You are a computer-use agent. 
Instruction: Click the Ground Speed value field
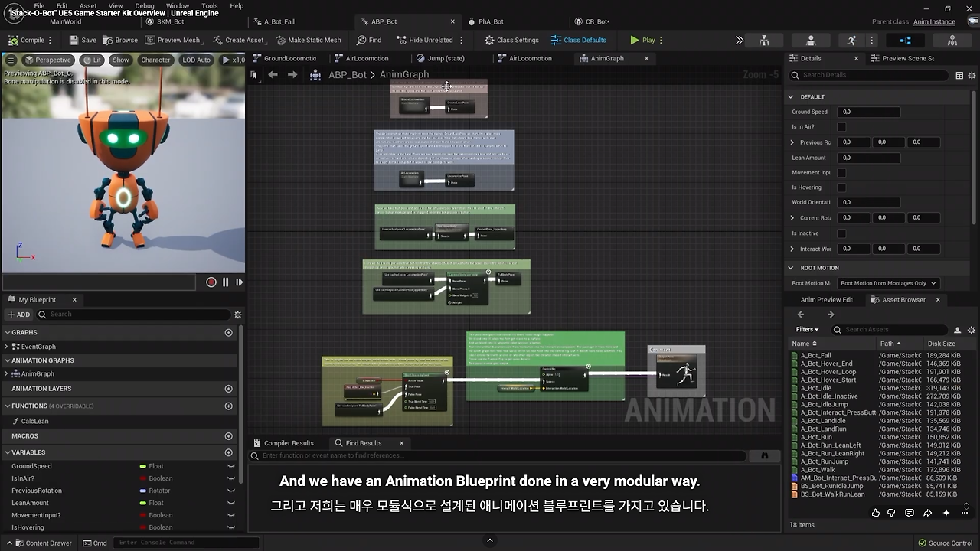[x=869, y=112]
